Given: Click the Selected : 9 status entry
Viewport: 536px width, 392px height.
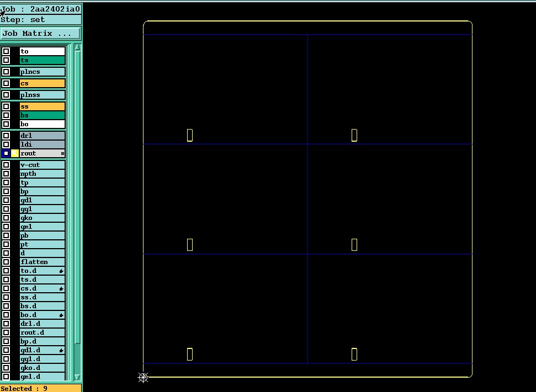Looking at the screenshot, I should [x=41, y=389].
